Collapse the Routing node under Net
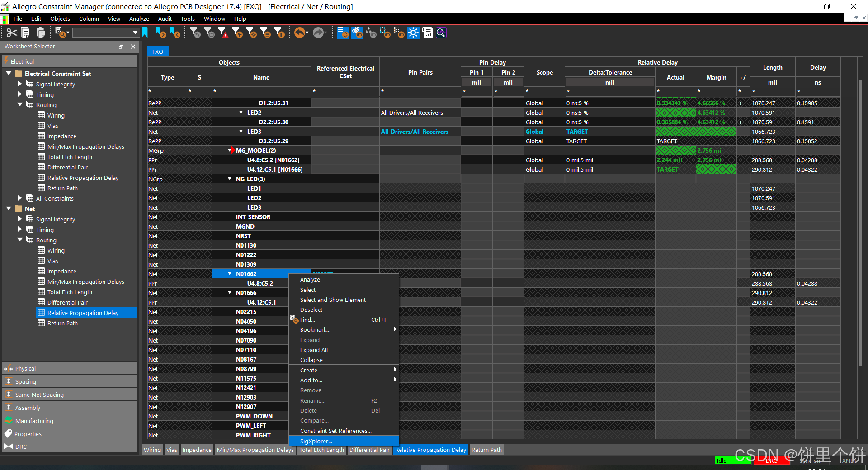The height and width of the screenshot is (470, 868). click(20, 240)
